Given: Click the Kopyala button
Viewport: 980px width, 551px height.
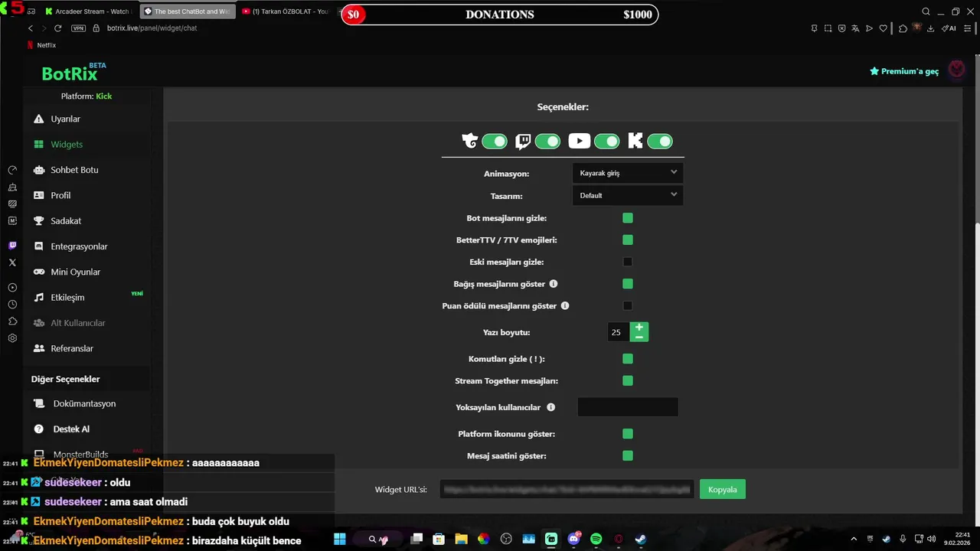Looking at the screenshot, I should tap(723, 490).
